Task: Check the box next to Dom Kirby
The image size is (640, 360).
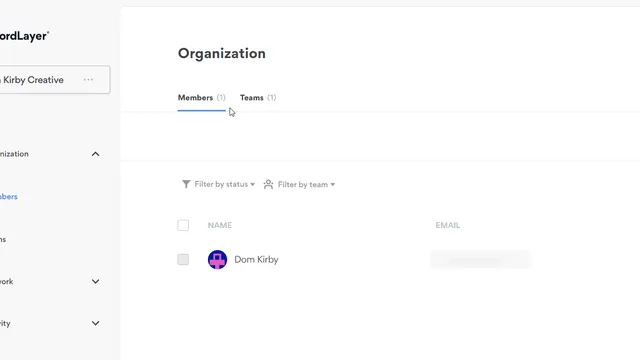Action: click(183, 260)
